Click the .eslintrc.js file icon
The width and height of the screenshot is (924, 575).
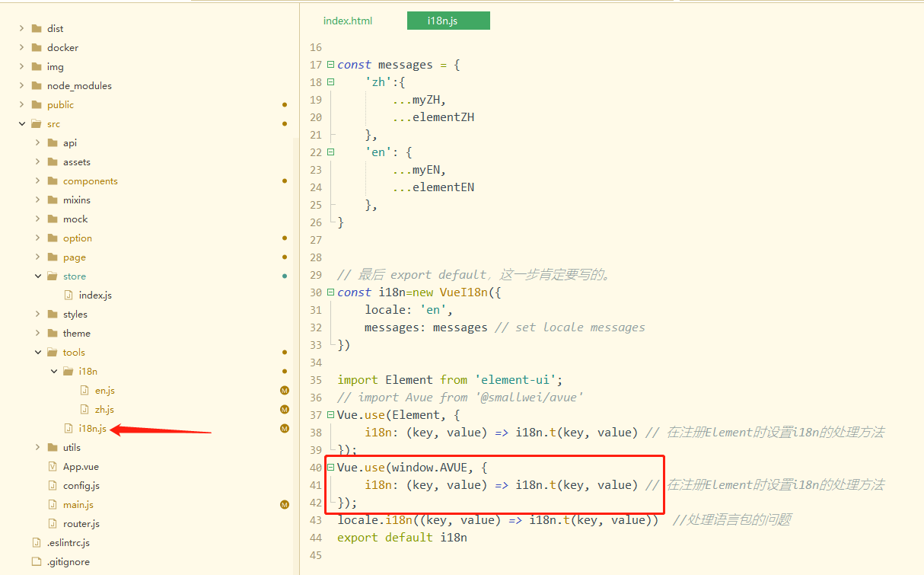(37, 542)
